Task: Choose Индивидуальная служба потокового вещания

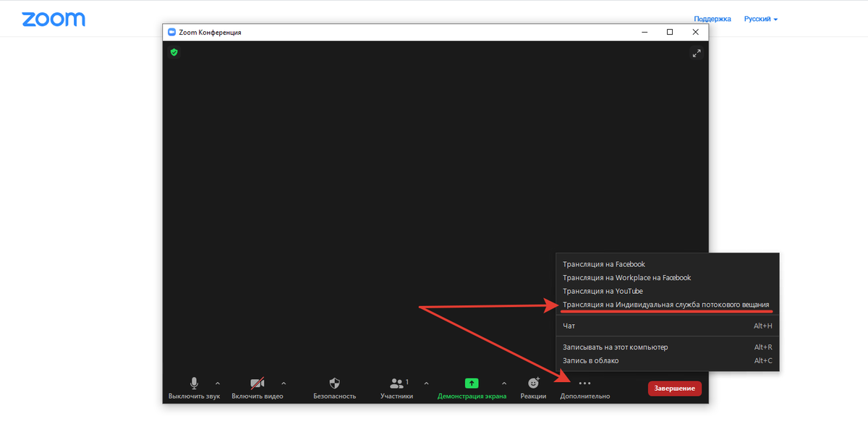Action: point(667,305)
